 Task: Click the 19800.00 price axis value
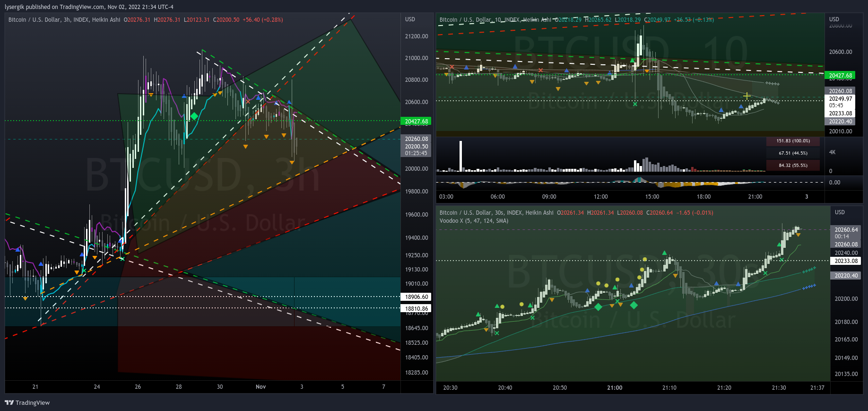(x=417, y=191)
